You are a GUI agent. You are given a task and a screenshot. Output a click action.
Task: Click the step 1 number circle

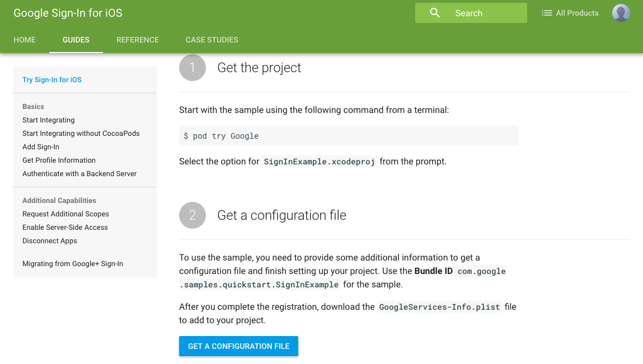(x=193, y=68)
